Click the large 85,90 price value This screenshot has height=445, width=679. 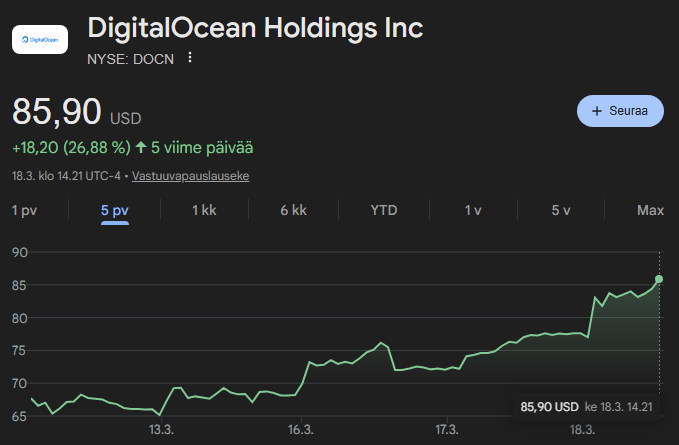[55, 112]
